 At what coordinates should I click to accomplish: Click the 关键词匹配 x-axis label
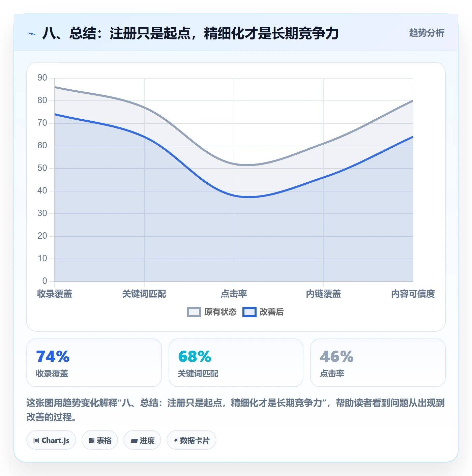pyautogui.click(x=144, y=294)
